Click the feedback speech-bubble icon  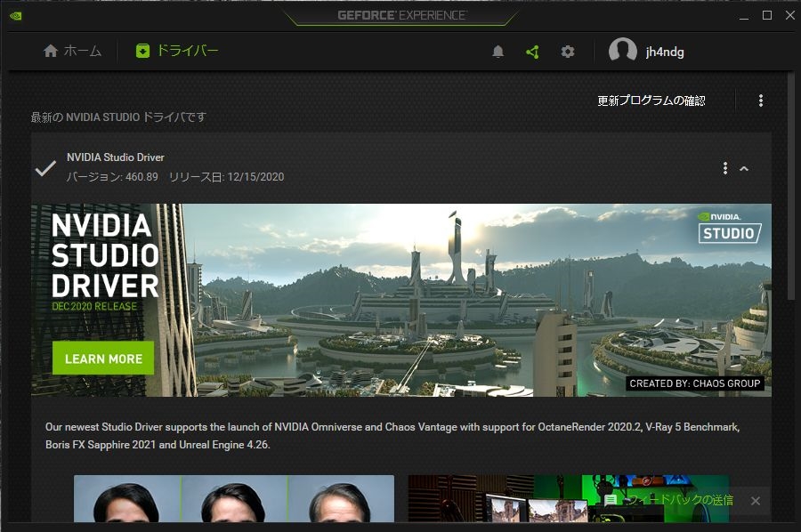[611, 500]
